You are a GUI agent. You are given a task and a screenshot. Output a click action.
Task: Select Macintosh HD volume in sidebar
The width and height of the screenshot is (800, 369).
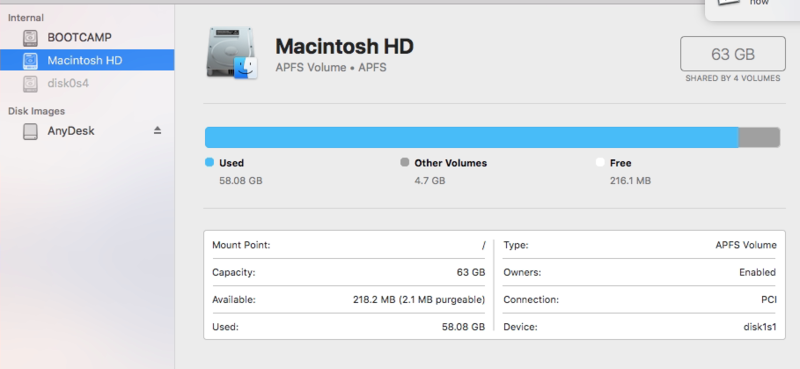pos(87,60)
